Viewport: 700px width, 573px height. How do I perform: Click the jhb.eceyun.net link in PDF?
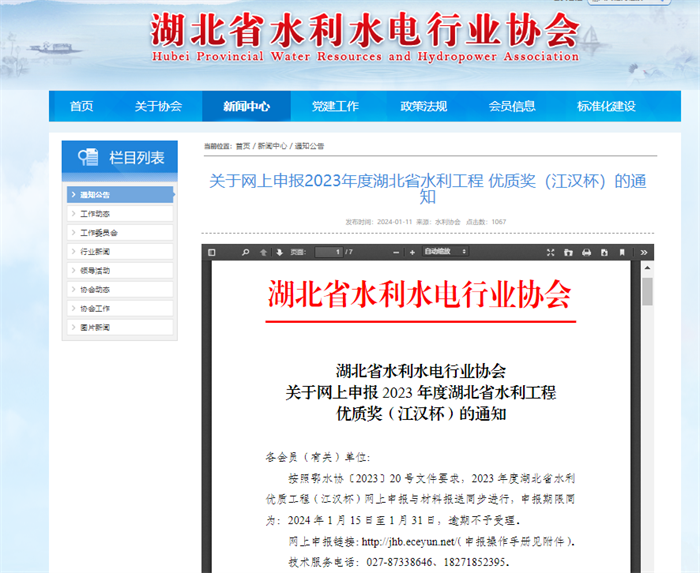[409, 542]
